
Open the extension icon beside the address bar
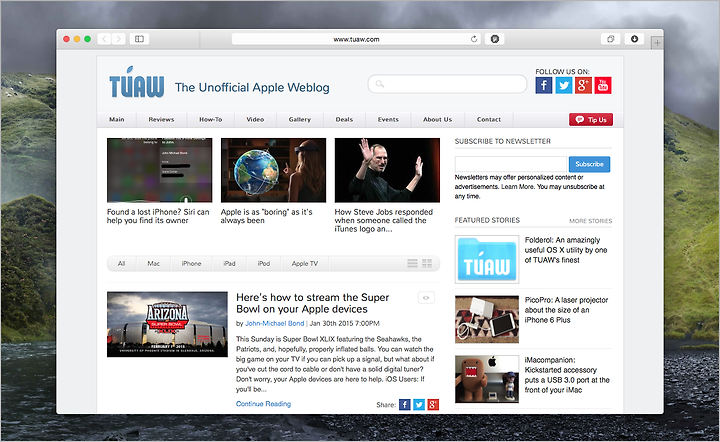pos(495,39)
